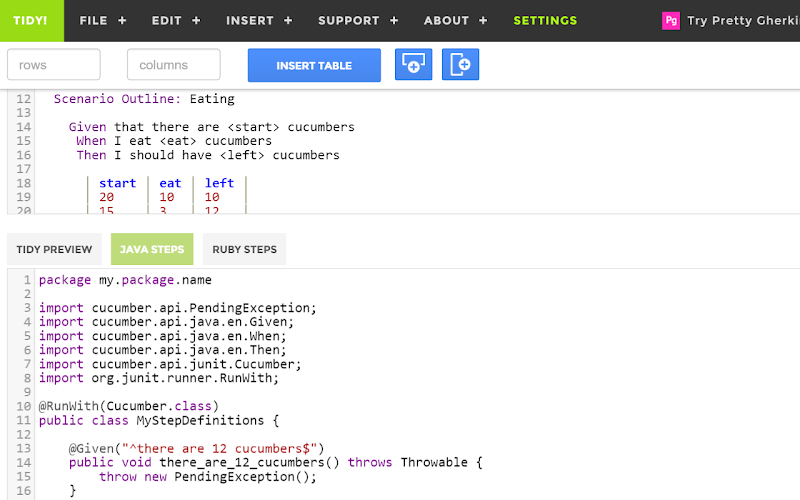Click the 'import org.junit.runner.RunWith;' line
Screen dimensions: 800x500
coord(159,378)
